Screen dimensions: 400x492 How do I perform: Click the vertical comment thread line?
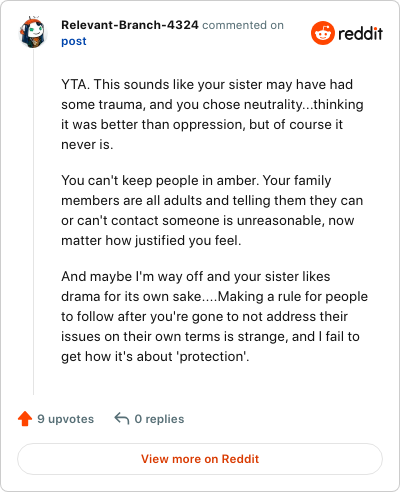pyautogui.click(x=33, y=222)
